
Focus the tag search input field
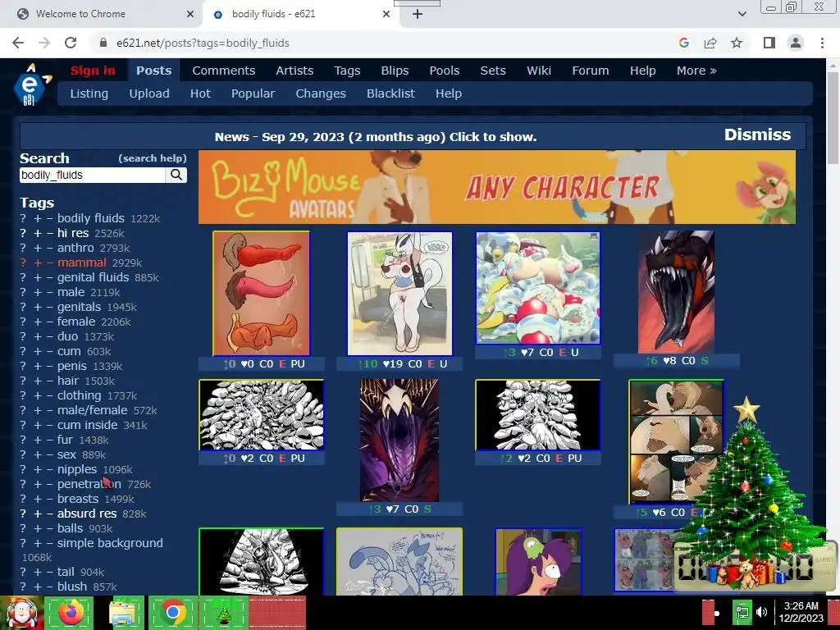93,175
